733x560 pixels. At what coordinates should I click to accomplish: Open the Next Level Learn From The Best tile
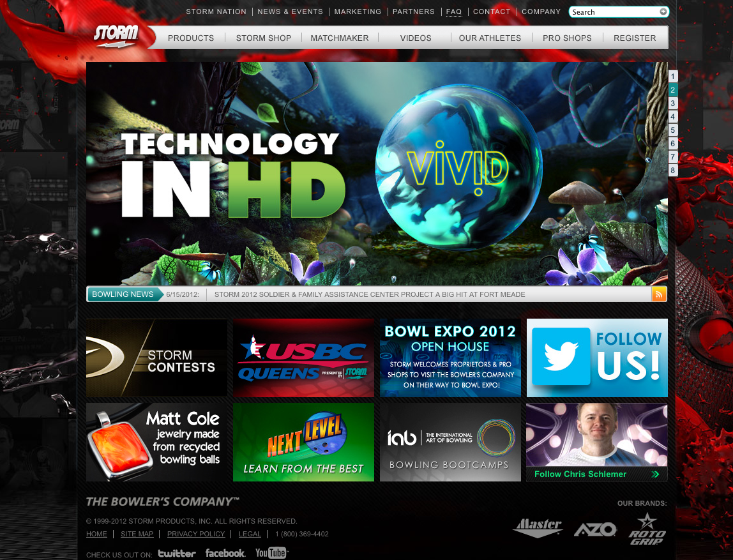tap(303, 443)
